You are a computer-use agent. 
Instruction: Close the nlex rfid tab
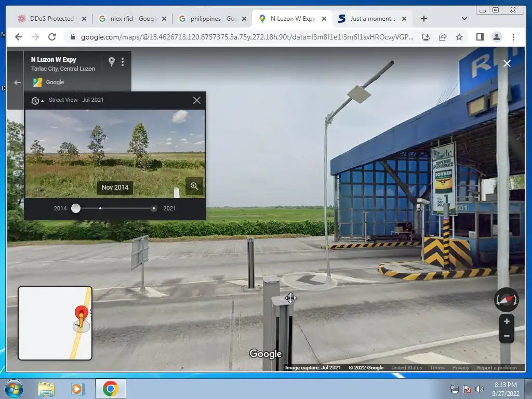[164, 19]
